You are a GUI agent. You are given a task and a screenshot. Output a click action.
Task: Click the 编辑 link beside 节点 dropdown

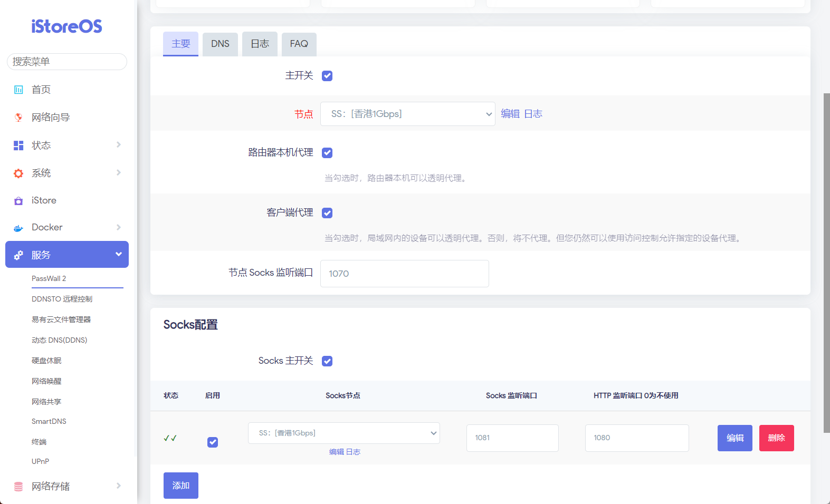coord(510,114)
